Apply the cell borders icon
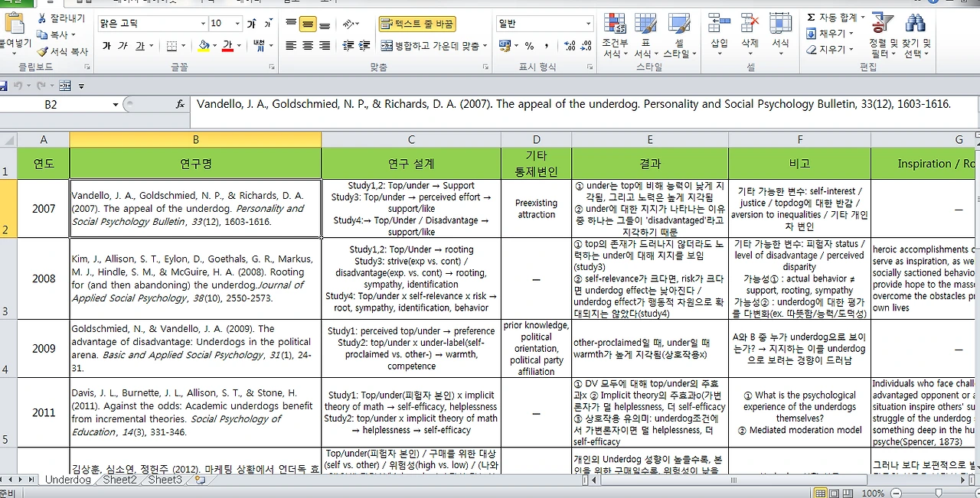This screenshot has height=498, width=980. 171,46
